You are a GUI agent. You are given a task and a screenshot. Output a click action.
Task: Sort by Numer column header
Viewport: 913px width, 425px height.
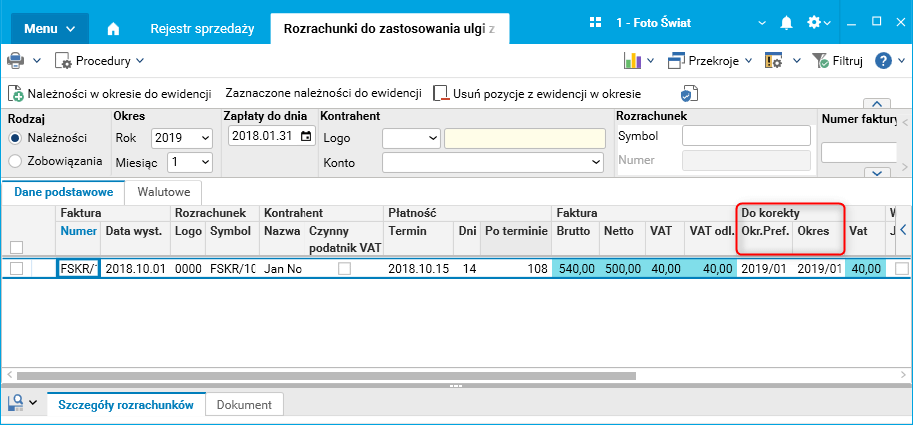pos(79,231)
